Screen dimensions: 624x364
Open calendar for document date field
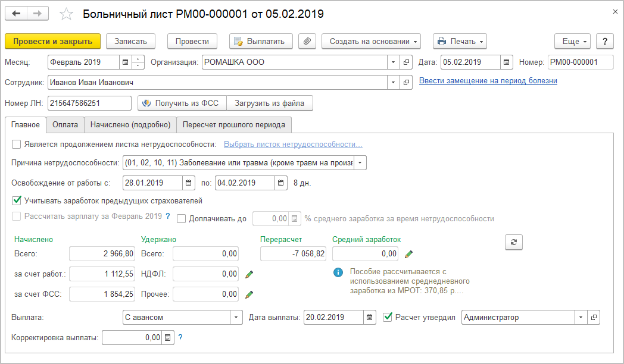[506, 62]
